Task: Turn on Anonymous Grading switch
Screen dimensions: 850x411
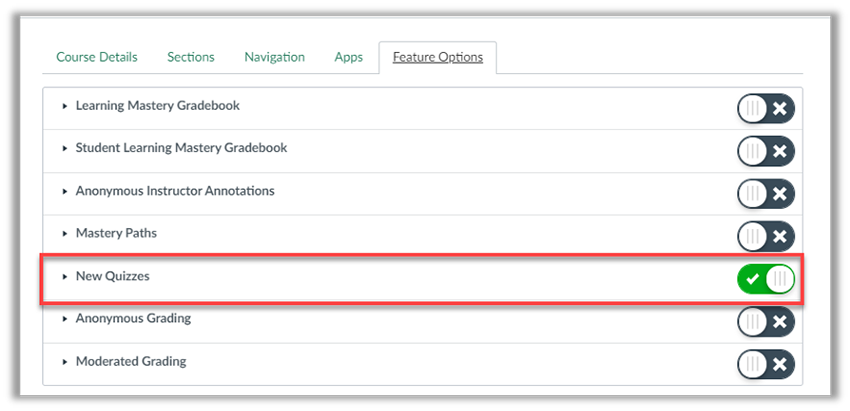Action: (x=766, y=321)
